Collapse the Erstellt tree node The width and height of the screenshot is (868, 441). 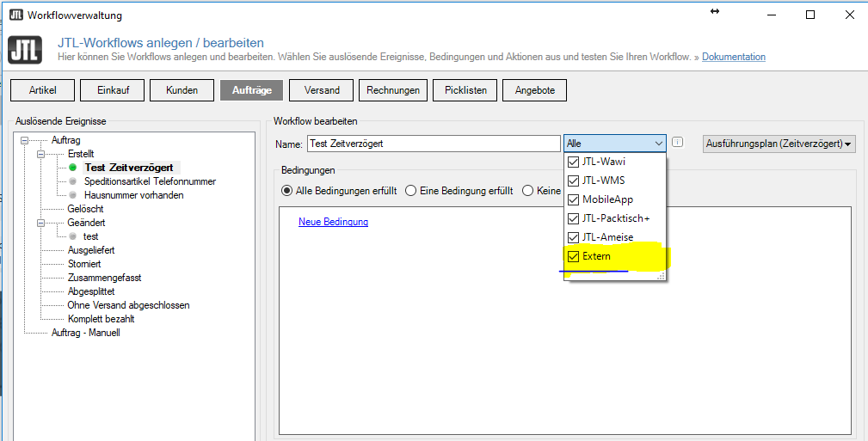tap(40, 154)
